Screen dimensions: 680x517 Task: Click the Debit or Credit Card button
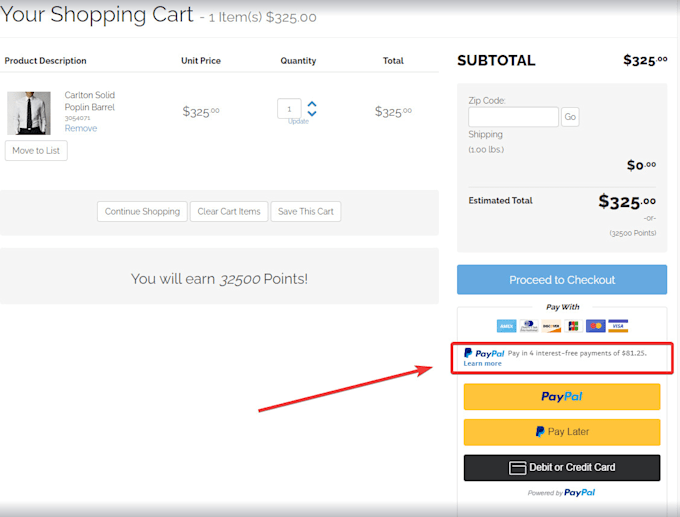point(562,468)
